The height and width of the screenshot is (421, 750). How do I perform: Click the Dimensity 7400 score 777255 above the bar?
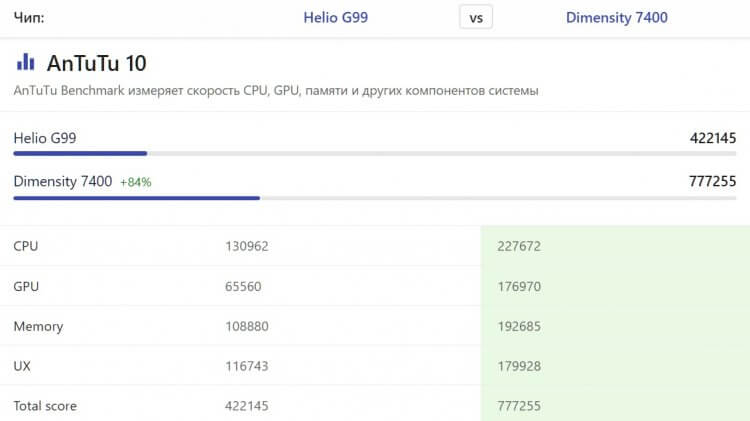pyautogui.click(x=713, y=181)
